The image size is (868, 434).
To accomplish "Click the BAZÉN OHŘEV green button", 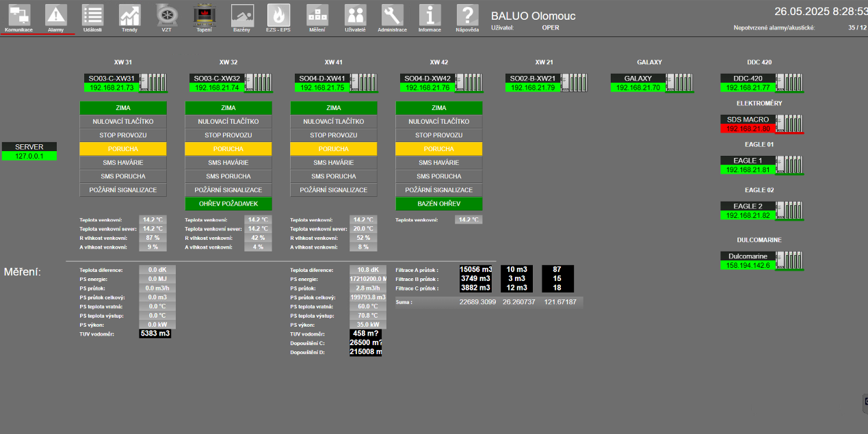I will point(439,204).
